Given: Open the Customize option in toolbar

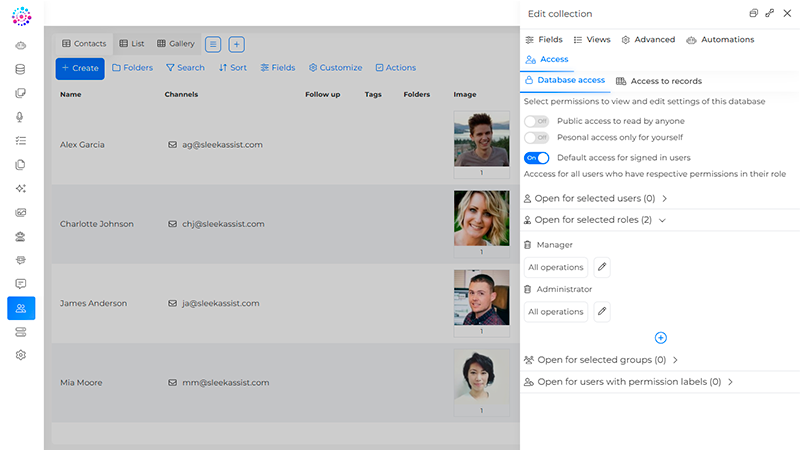Looking at the screenshot, I should pyautogui.click(x=335, y=68).
